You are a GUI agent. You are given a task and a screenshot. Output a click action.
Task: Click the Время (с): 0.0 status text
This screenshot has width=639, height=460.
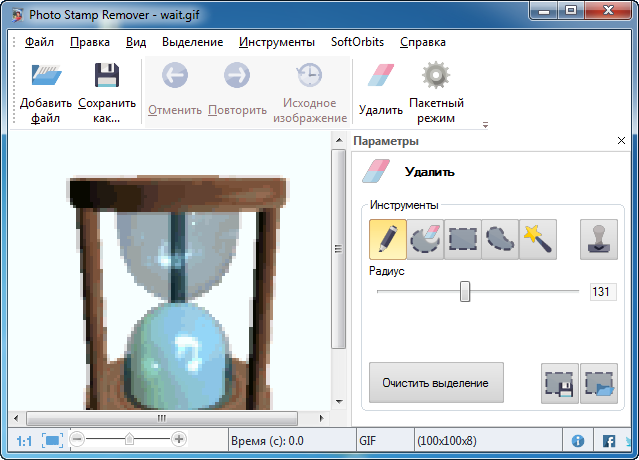pyautogui.click(x=267, y=441)
